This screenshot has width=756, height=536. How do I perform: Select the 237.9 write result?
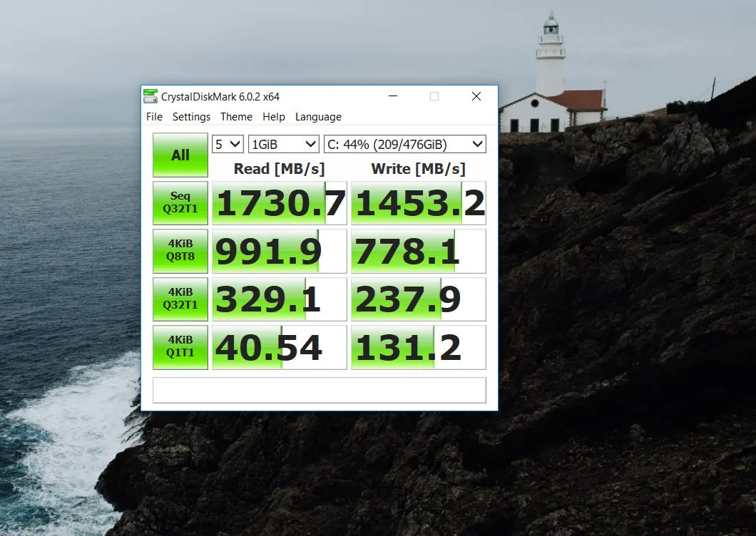coord(419,299)
